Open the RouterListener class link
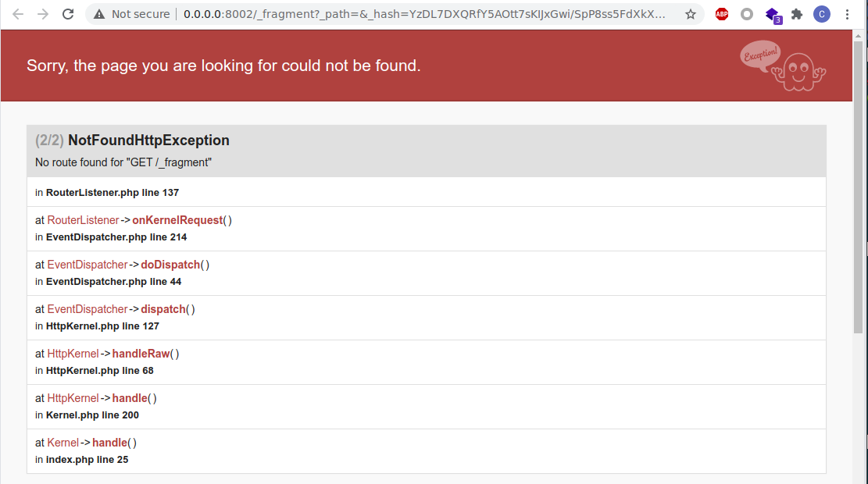Screen dimensions: 868x484 tap(83, 220)
